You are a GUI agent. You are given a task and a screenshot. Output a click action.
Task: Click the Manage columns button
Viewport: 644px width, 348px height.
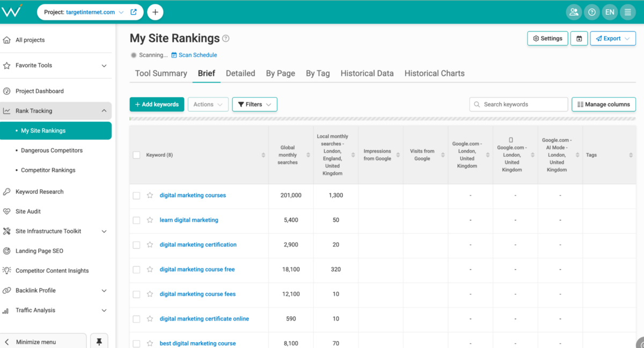pyautogui.click(x=604, y=104)
